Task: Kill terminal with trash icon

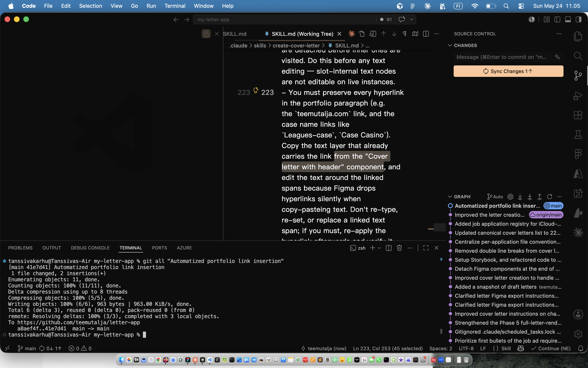Action: tap(399, 248)
